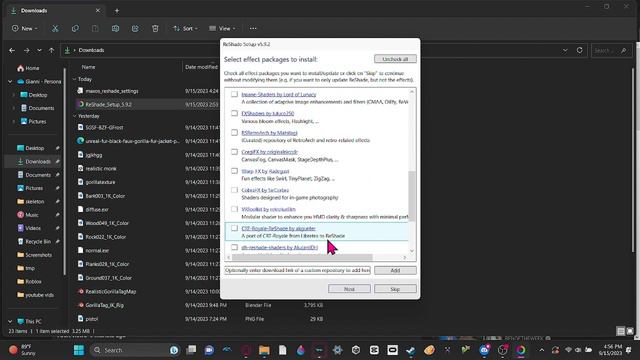This screenshot has height=360, width=640.
Task: Go forward with the Explorer forward arrow
Action: 27,50
